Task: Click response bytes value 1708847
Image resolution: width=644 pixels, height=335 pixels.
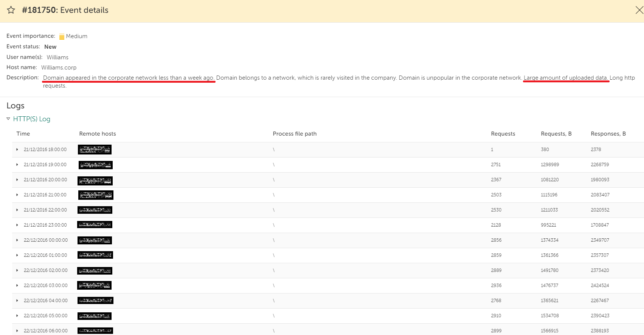Action: pos(600,225)
